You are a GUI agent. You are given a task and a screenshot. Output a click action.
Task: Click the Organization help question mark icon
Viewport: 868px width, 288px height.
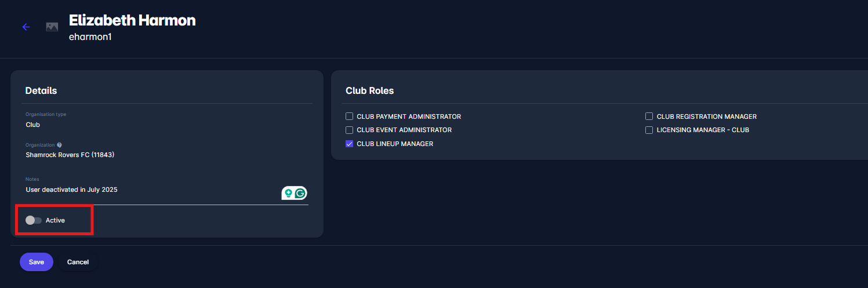point(59,145)
